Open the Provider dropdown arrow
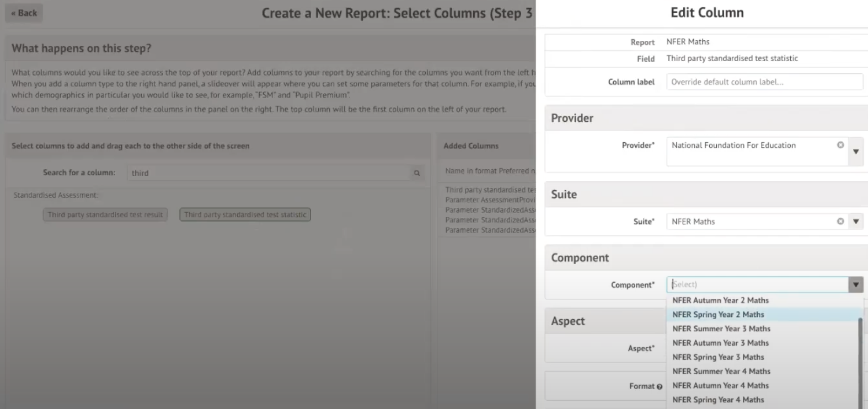 [856, 151]
